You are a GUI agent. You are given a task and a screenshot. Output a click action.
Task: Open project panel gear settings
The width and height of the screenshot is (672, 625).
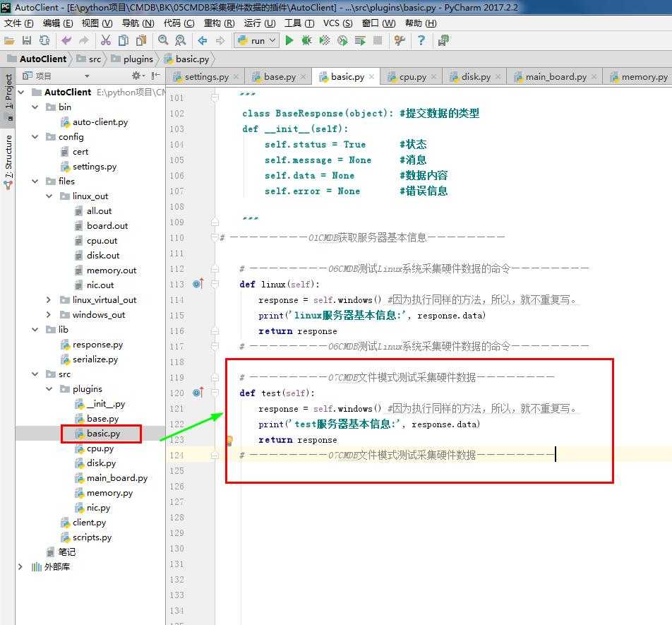click(137, 76)
